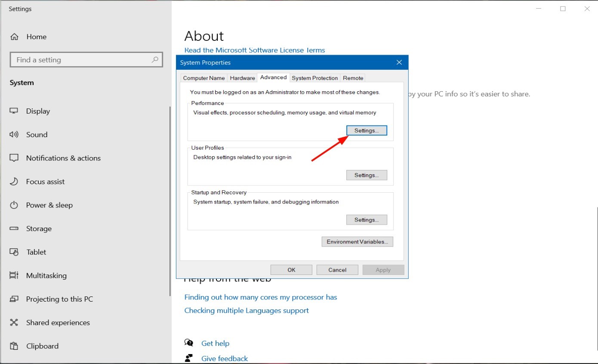This screenshot has height=364, width=598.
Task: Select the Remote tab
Action: (353, 78)
